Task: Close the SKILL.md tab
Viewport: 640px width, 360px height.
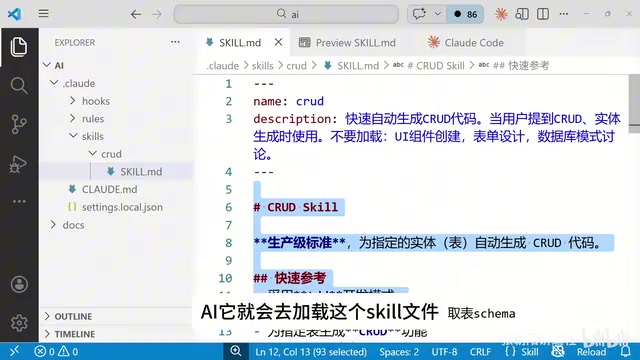Action: (278, 42)
